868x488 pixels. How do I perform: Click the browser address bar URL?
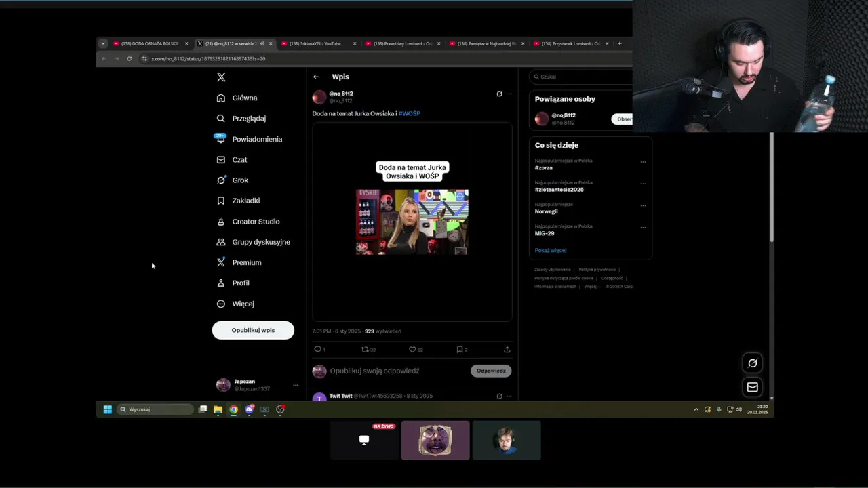[208, 59]
